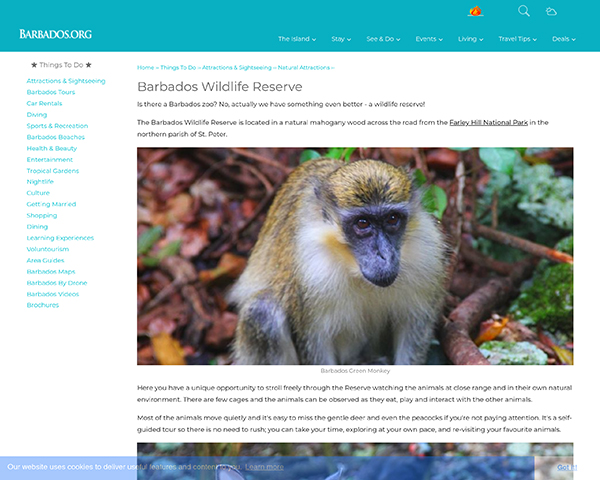The height and width of the screenshot is (480, 600).
Task: Follow the Farley Hill National Park link
Action: click(x=488, y=122)
